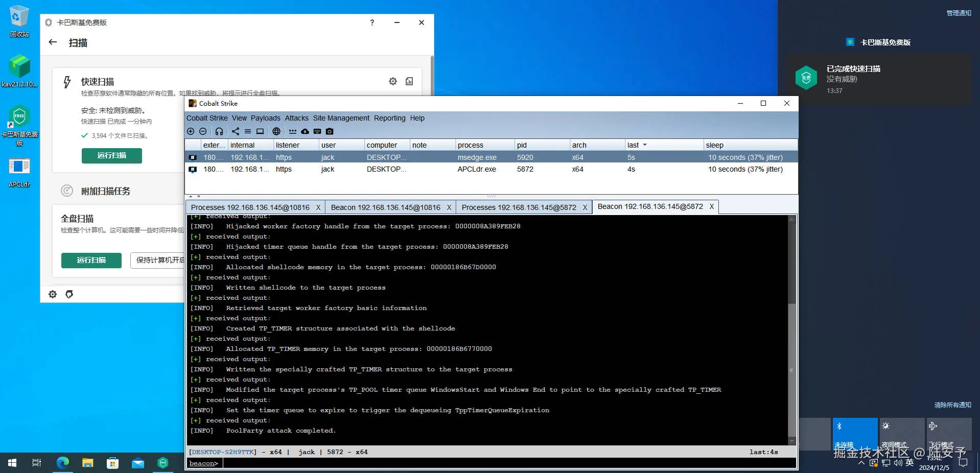Sort sessions by the sleep column header
980x473 pixels.
pos(750,145)
